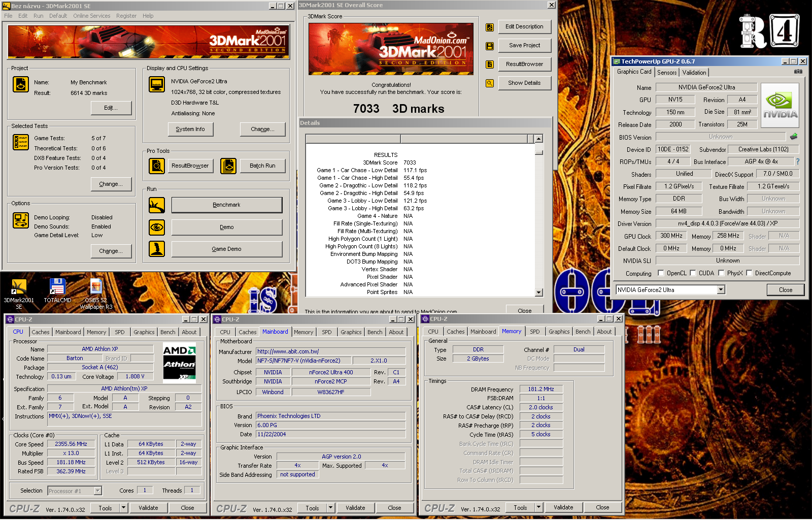812x520 pixels.
Task: Click the abit.com.tw manufacturer link
Action: (331, 351)
